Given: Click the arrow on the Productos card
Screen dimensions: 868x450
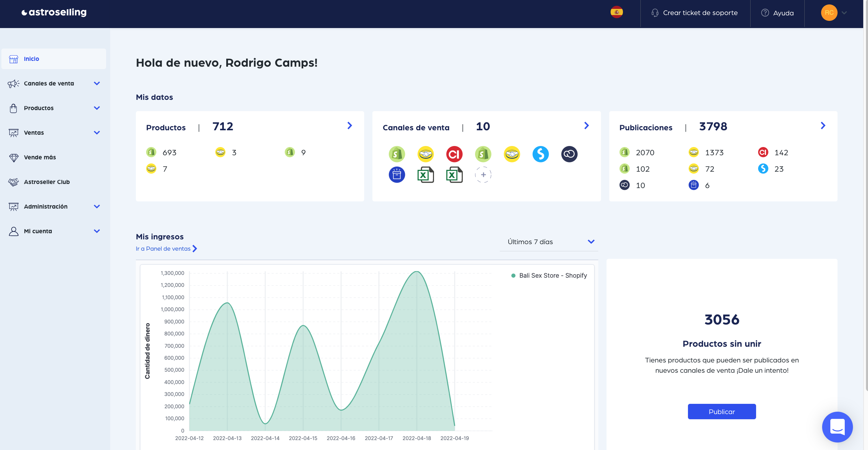Looking at the screenshot, I should (349, 125).
